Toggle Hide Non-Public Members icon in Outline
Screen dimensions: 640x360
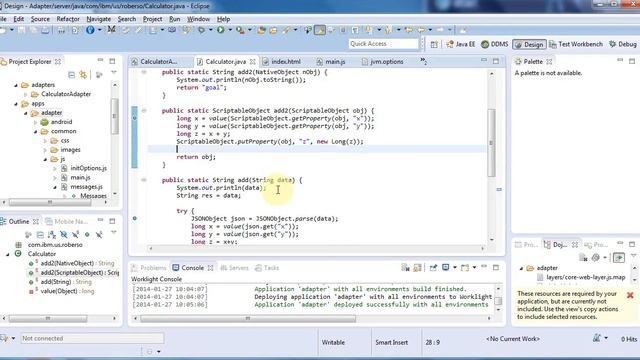coord(87,235)
